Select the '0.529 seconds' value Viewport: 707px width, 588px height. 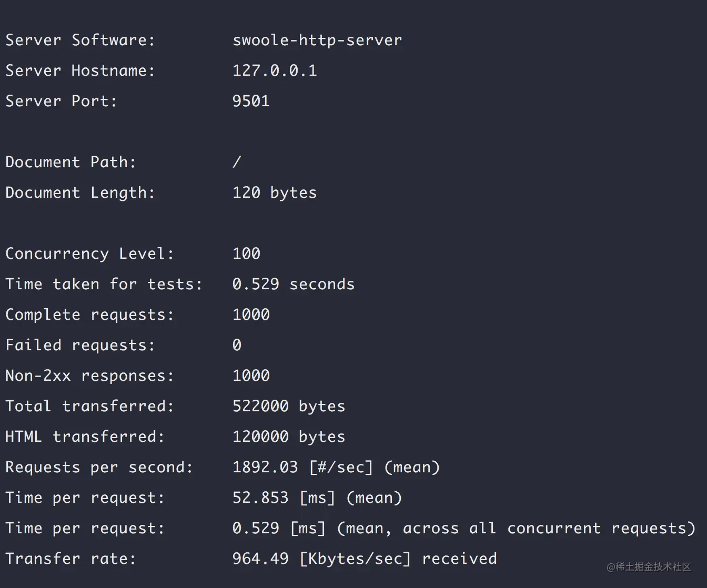tap(294, 284)
